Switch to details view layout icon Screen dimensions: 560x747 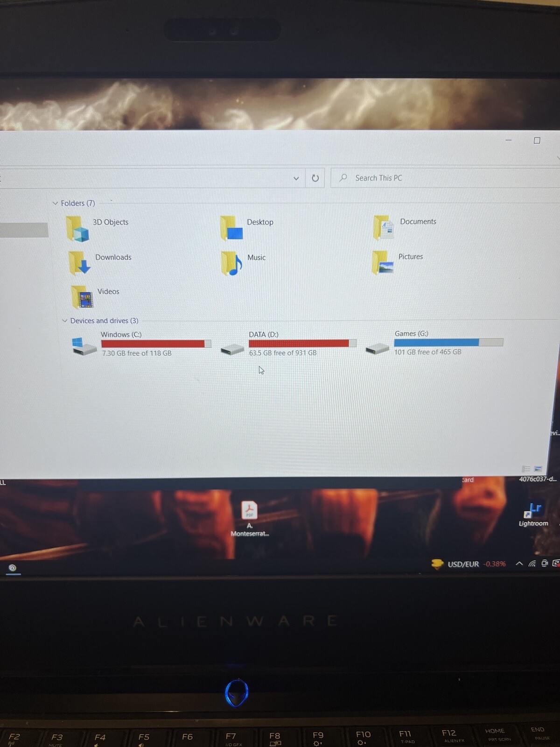click(526, 469)
